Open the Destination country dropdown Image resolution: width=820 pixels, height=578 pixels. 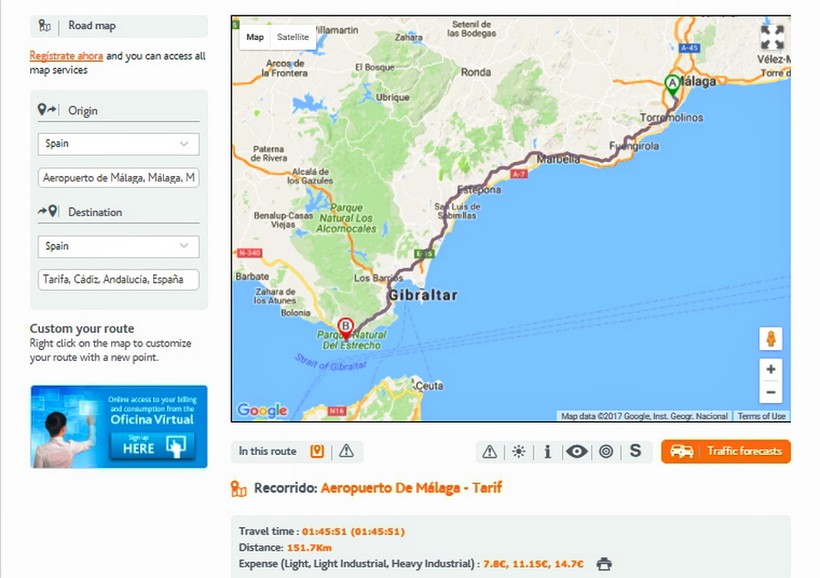click(118, 246)
